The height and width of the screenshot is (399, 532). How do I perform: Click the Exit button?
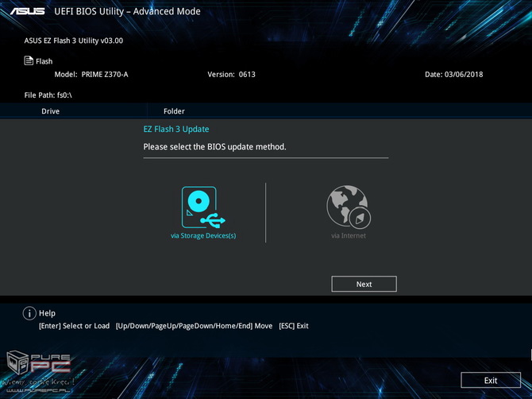[491, 381]
